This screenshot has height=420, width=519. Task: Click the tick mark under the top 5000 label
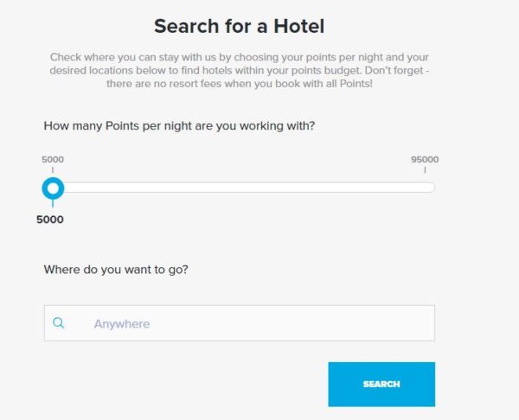53,169
